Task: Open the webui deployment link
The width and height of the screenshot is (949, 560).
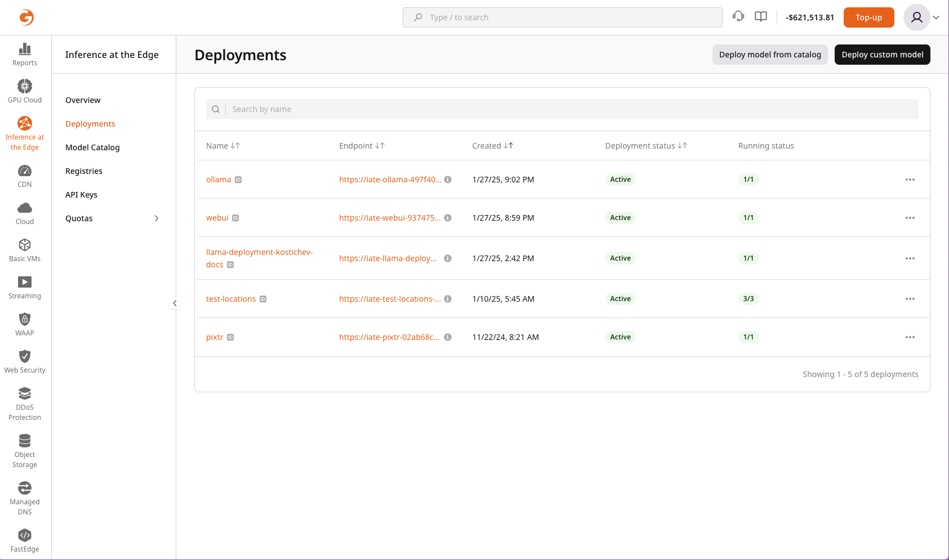Action: [217, 218]
